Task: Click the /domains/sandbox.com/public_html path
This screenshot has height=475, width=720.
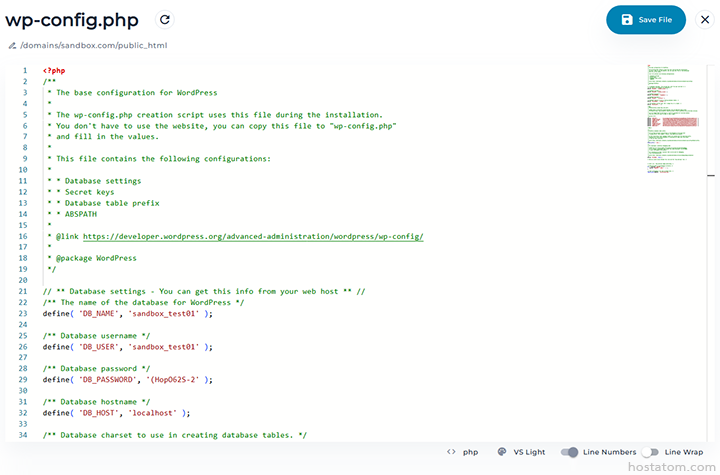Action: (93, 45)
